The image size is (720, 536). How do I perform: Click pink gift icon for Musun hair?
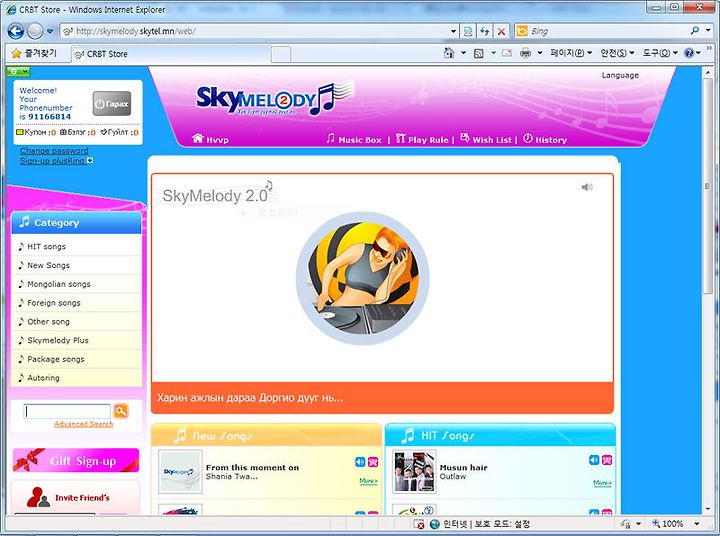pos(607,460)
